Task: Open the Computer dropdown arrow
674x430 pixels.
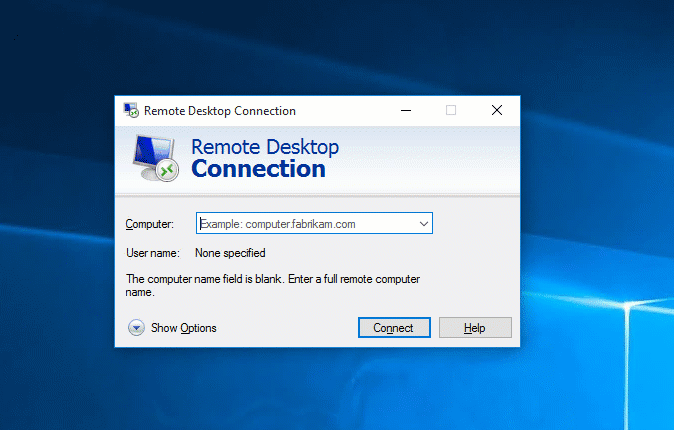Action: (x=423, y=224)
